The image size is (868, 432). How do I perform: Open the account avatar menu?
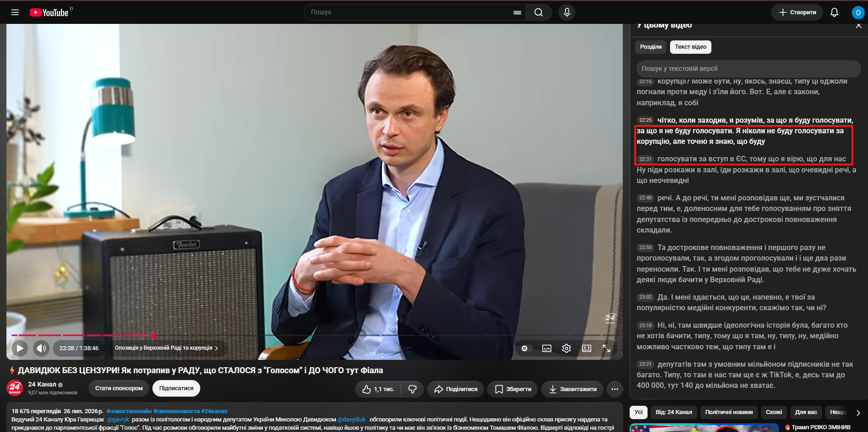pos(858,12)
